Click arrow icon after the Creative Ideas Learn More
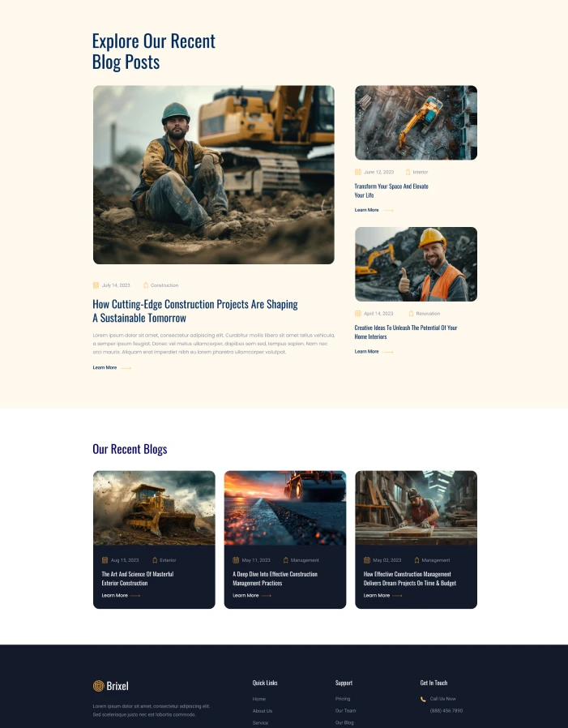 [x=388, y=352]
